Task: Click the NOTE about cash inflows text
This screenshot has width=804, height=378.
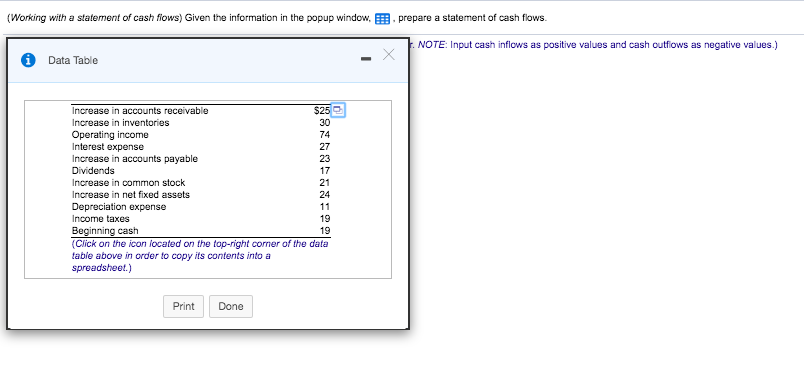Action: coord(597,45)
